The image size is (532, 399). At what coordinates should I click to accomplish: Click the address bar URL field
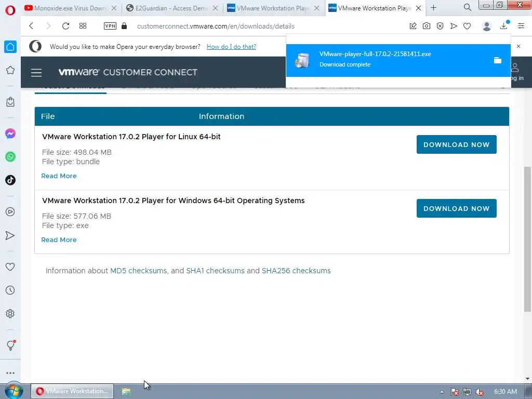click(216, 26)
